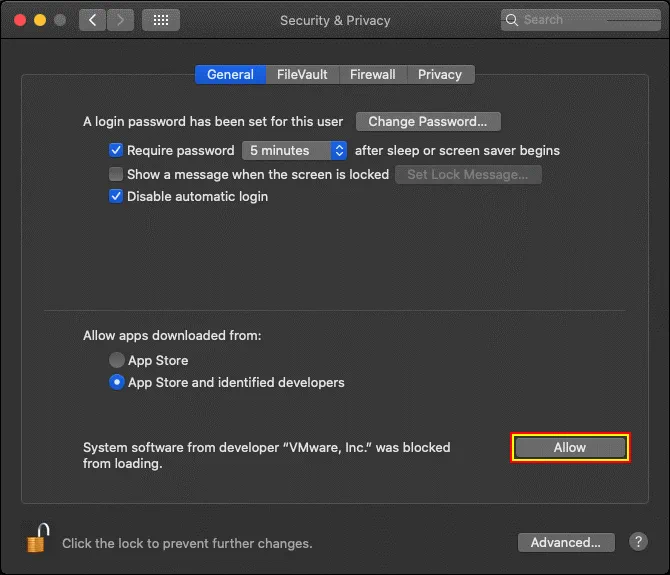Switch to the FileVault tab
This screenshot has height=575, width=670.
tap(304, 75)
